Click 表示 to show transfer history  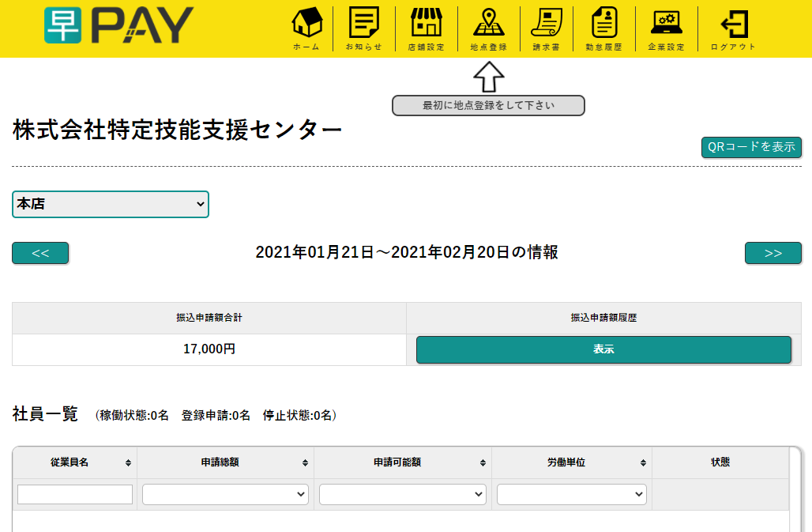pos(603,349)
